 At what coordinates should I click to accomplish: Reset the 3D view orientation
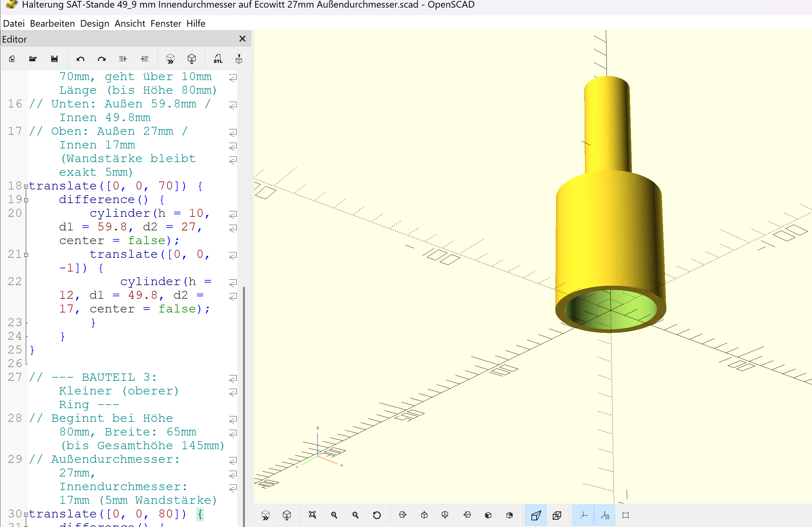coord(377,515)
